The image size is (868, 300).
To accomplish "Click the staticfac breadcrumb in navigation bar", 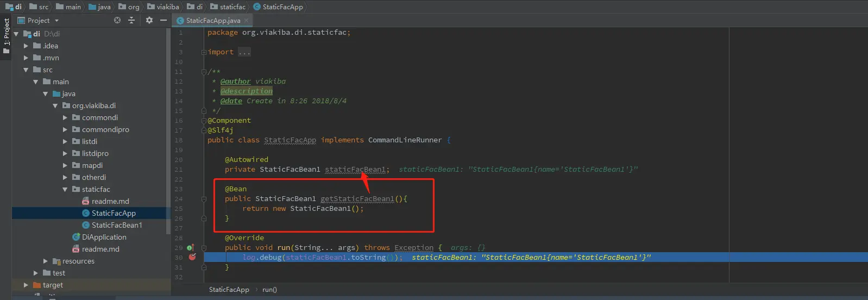I will tap(228, 7).
